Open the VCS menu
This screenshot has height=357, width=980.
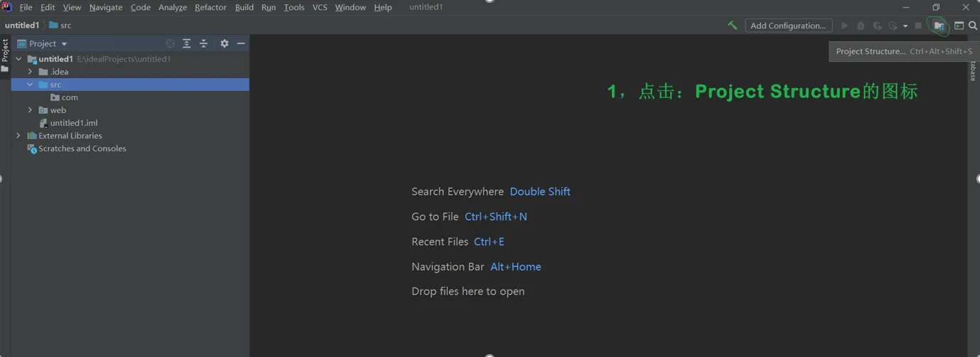point(320,7)
